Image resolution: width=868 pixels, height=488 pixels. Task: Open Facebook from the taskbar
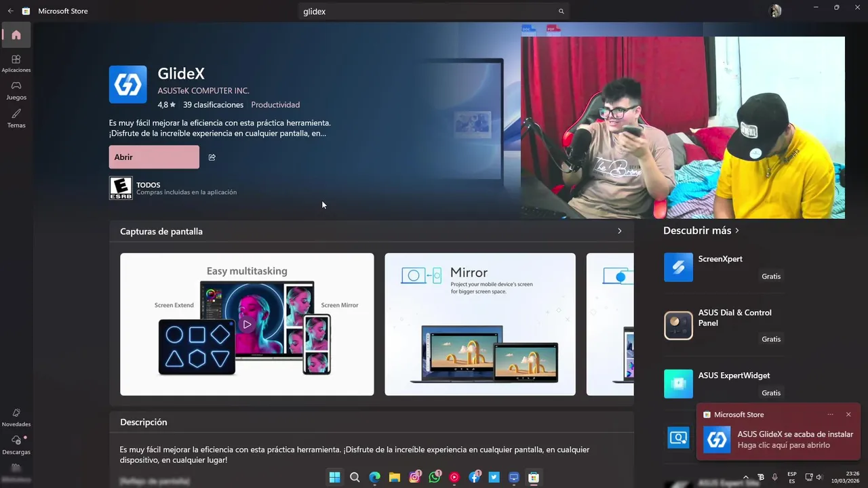pos(474,477)
